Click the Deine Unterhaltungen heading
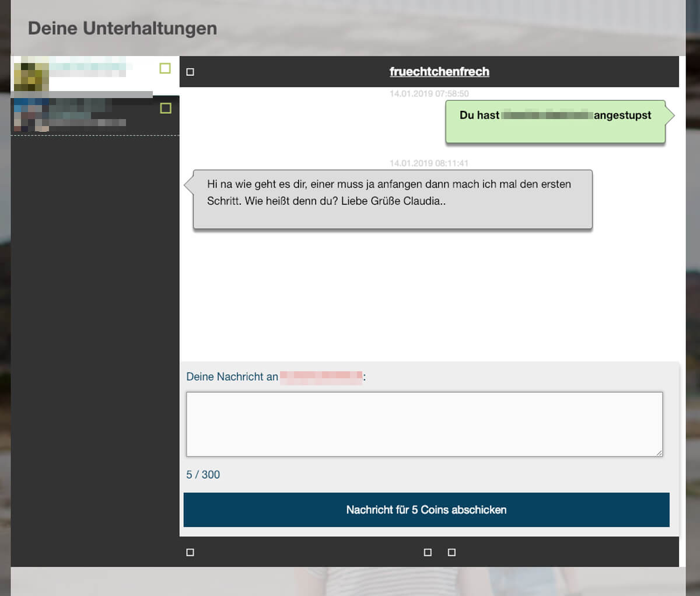 tap(123, 28)
